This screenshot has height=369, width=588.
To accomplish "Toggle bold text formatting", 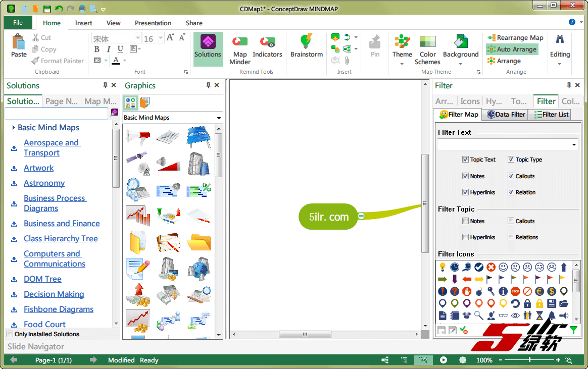I will click(97, 49).
